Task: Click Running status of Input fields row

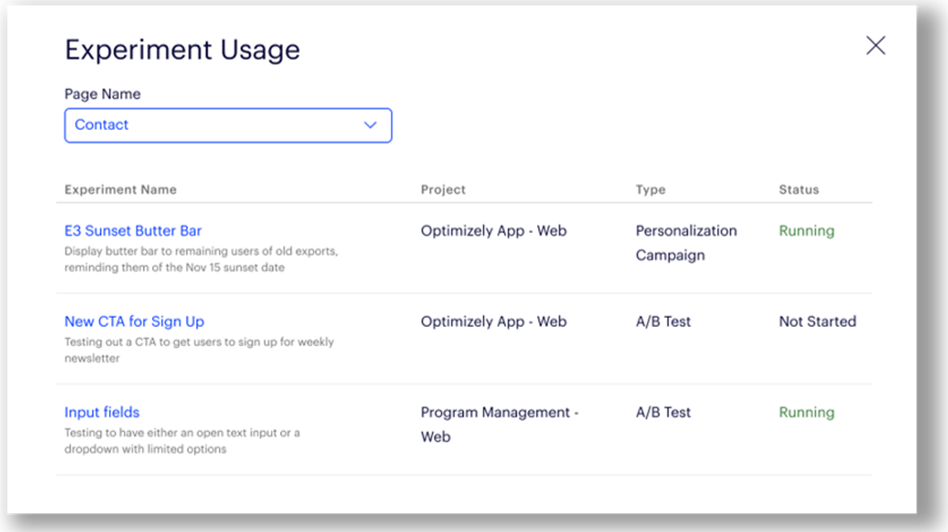Action: (807, 412)
